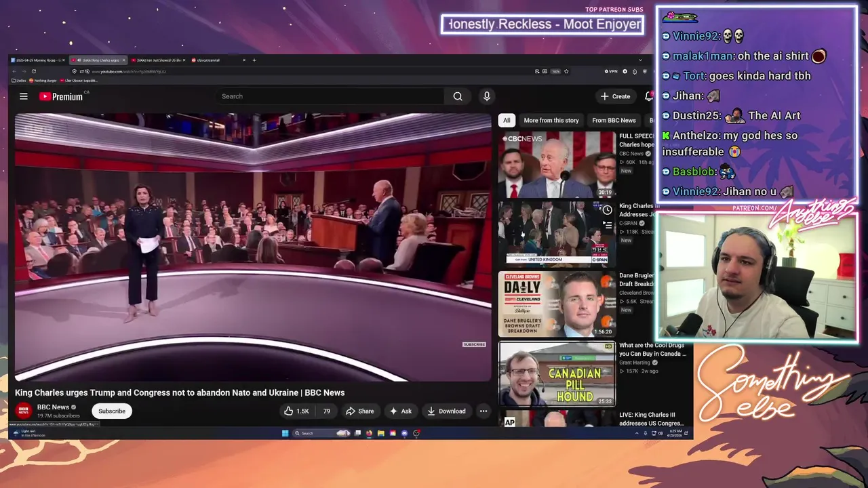Click the Windows taskbar Search box
This screenshot has height=488, width=868.
(x=322, y=433)
